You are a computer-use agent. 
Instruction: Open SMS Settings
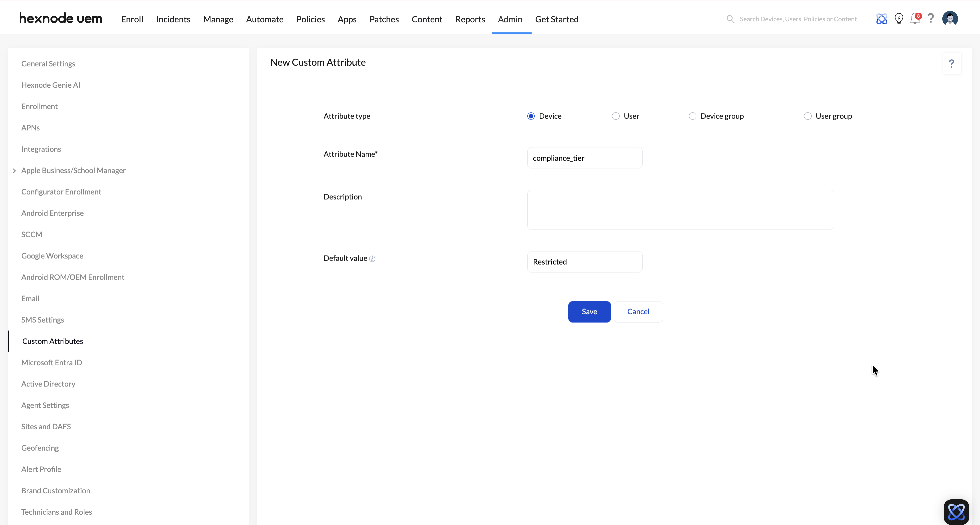43,320
